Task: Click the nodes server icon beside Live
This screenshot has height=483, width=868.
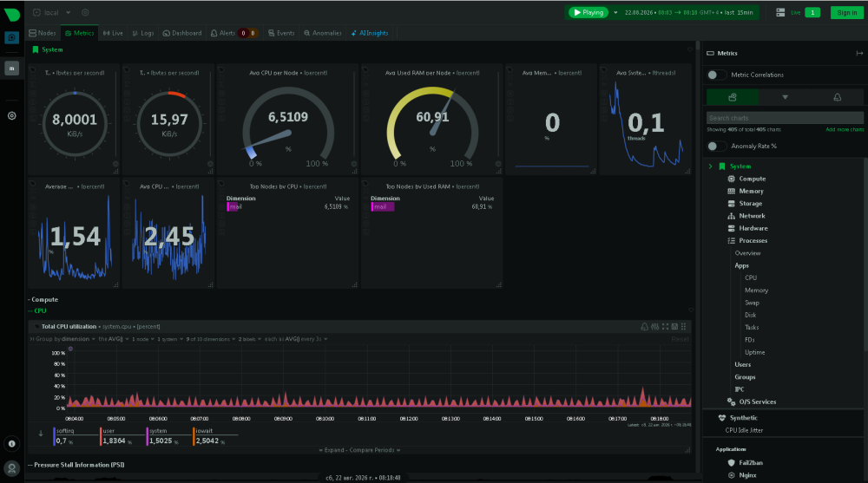Action: [x=780, y=12]
